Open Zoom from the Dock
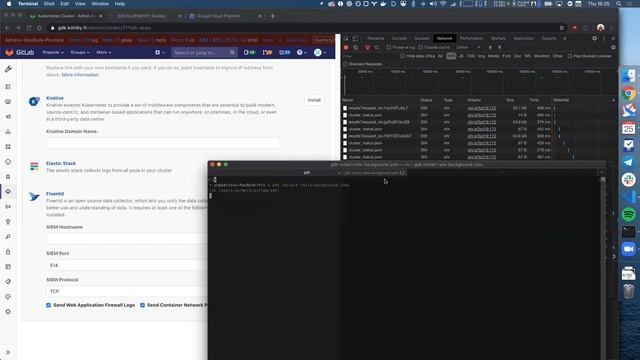The height and width of the screenshot is (360, 640). tap(629, 249)
